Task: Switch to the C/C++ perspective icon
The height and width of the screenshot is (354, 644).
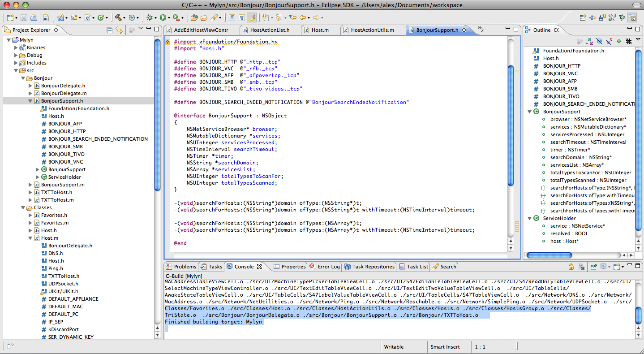Action: pyautogui.click(x=632, y=17)
